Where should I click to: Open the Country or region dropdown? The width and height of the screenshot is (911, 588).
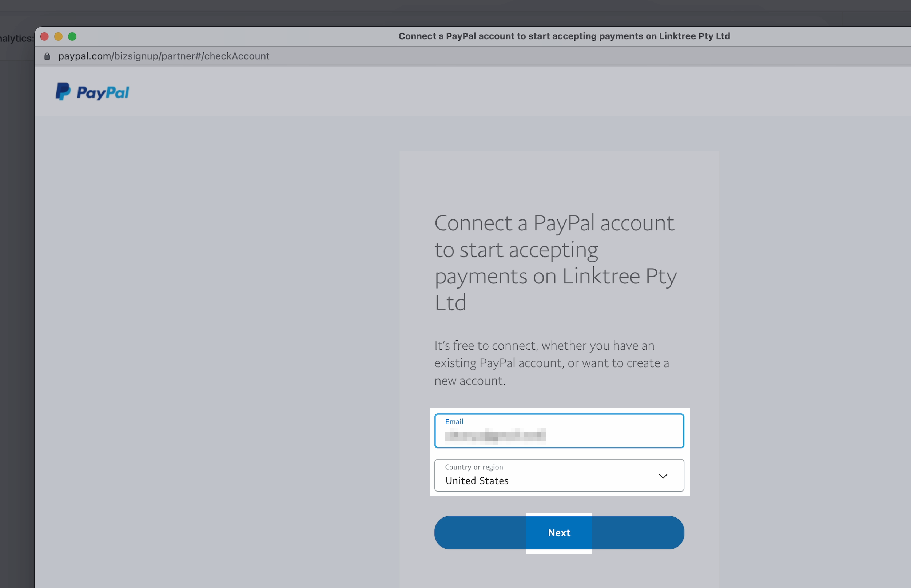click(x=559, y=475)
